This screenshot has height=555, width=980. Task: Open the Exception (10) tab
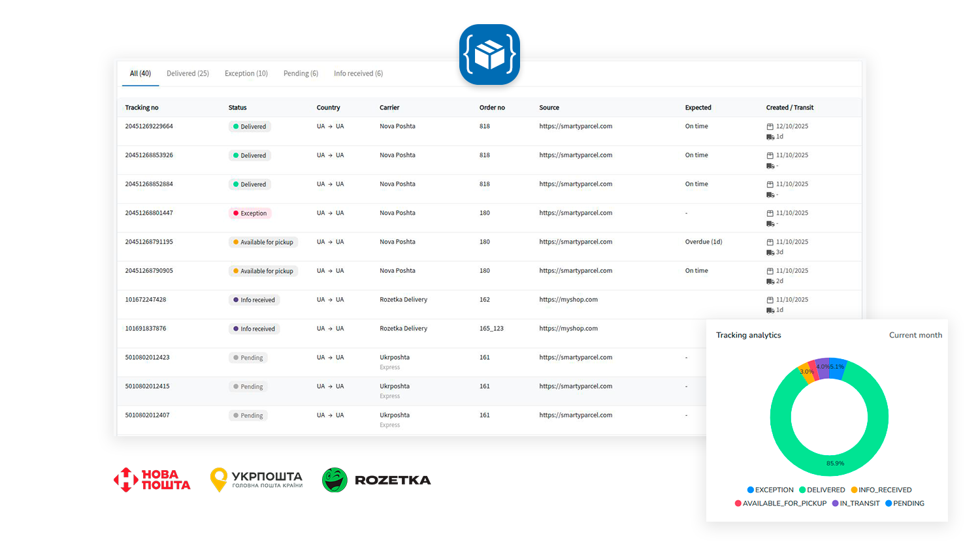pos(246,74)
